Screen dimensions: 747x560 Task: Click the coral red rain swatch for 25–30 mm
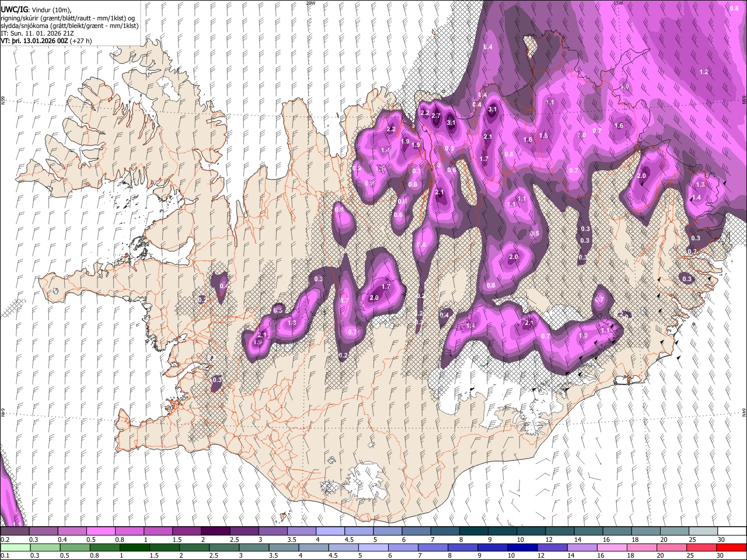point(701,547)
